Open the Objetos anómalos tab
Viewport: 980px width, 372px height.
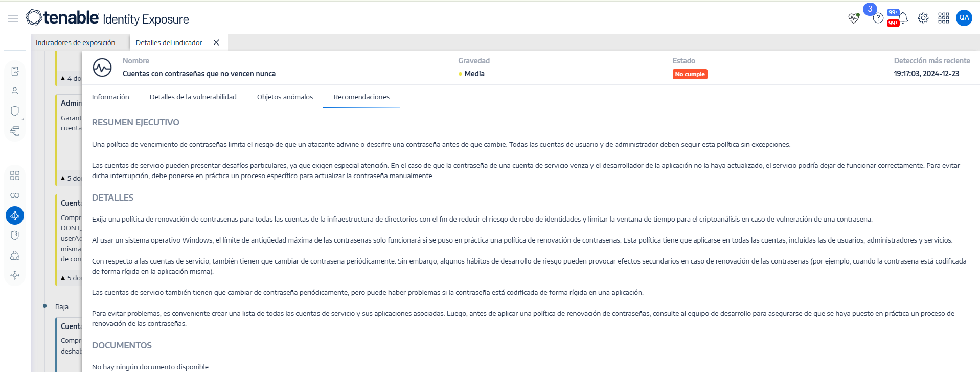285,97
